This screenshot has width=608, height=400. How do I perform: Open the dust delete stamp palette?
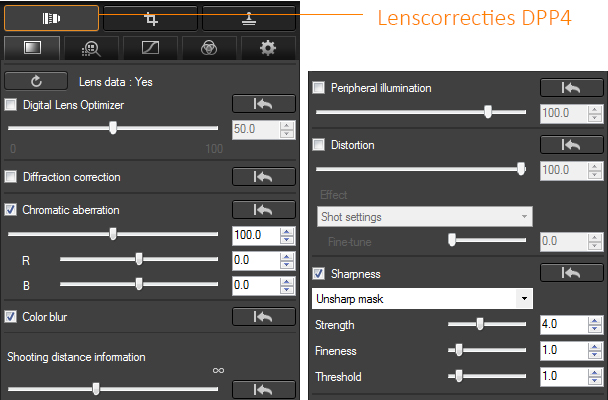(x=249, y=17)
